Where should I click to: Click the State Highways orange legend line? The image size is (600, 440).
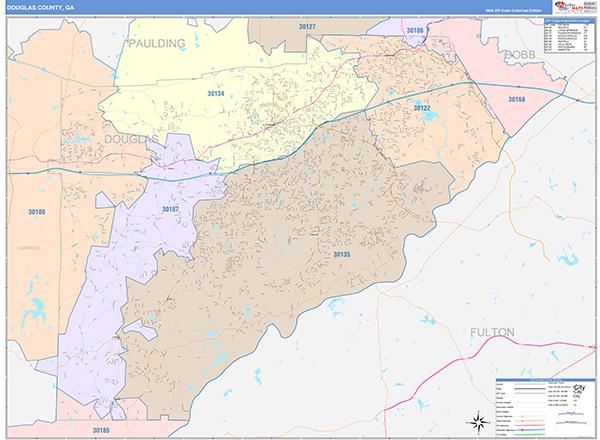[x=530, y=420]
